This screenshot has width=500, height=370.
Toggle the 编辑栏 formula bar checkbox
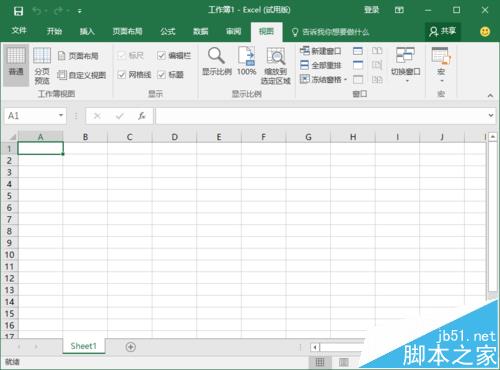[161, 55]
